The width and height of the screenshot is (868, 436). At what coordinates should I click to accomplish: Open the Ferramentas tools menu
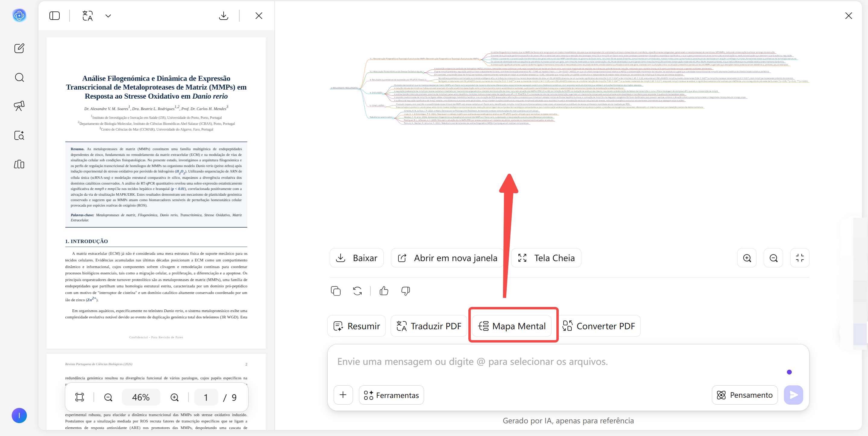[x=391, y=395]
